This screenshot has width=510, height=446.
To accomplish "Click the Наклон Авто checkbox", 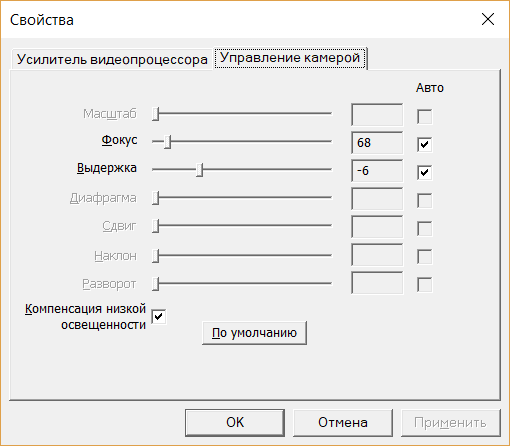I will pyautogui.click(x=424, y=257).
